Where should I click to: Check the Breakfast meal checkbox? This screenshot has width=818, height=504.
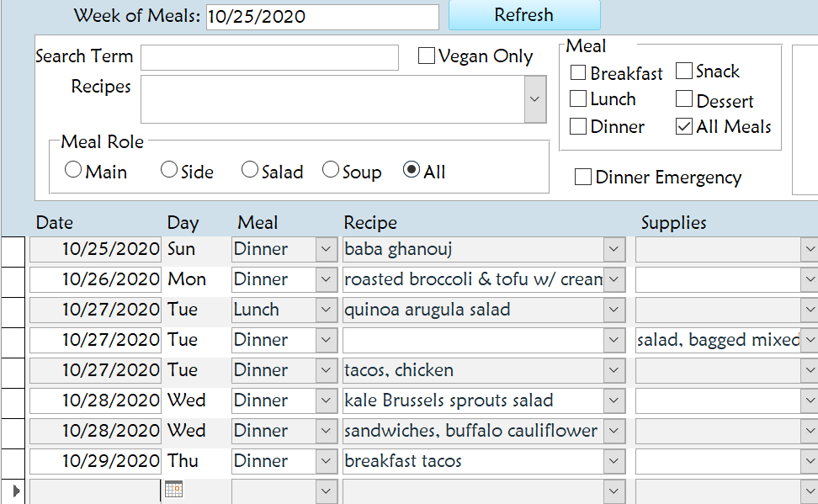(578, 73)
